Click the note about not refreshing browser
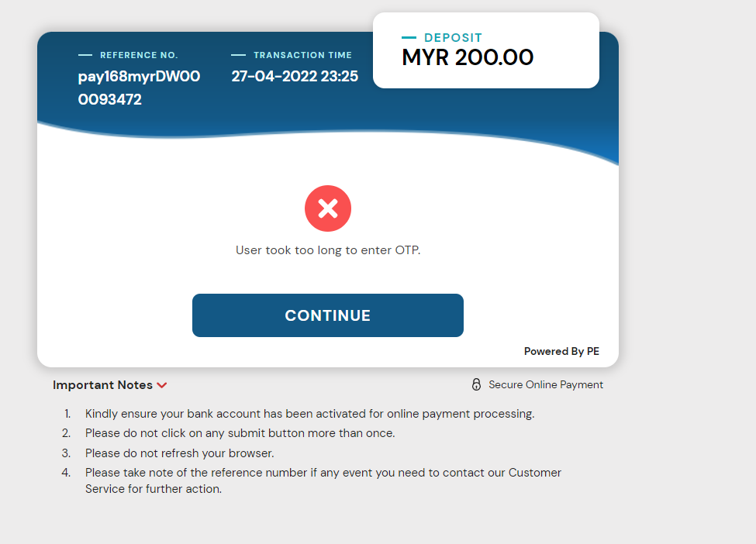The image size is (756, 544). point(179,453)
